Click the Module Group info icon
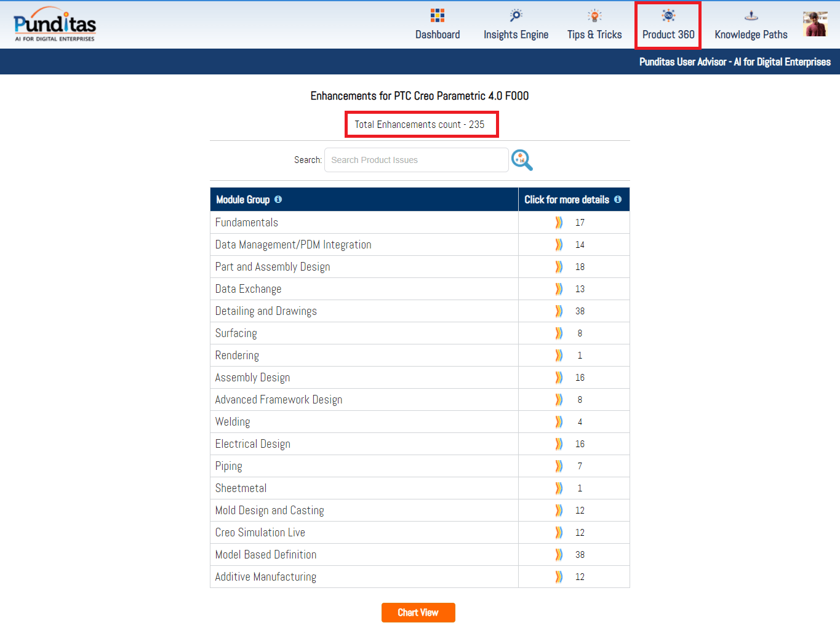 click(x=278, y=199)
